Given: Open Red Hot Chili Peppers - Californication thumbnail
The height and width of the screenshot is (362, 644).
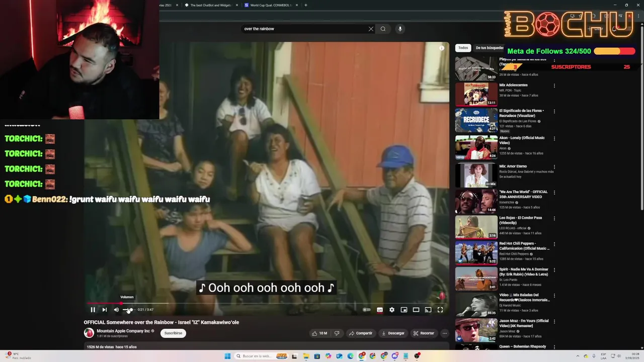Looking at the screenshot, I should 476,253.
